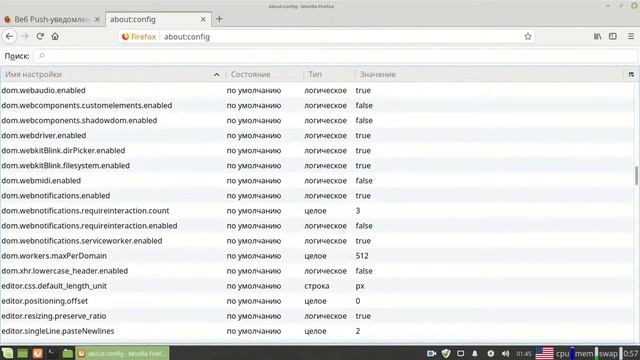640x360 pixels.
Task: Open the Firefox home page
Action: pyautogui.click(x=55, y=36)
